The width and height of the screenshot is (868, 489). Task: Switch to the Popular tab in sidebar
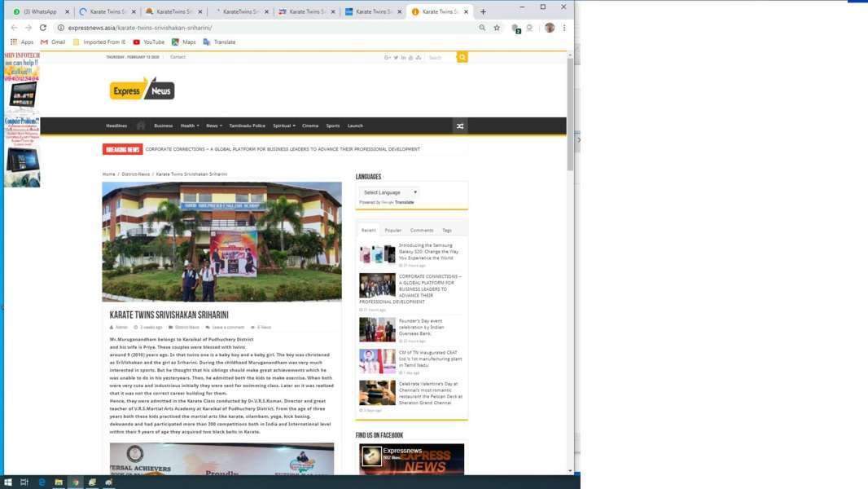[x=392, y=230]
